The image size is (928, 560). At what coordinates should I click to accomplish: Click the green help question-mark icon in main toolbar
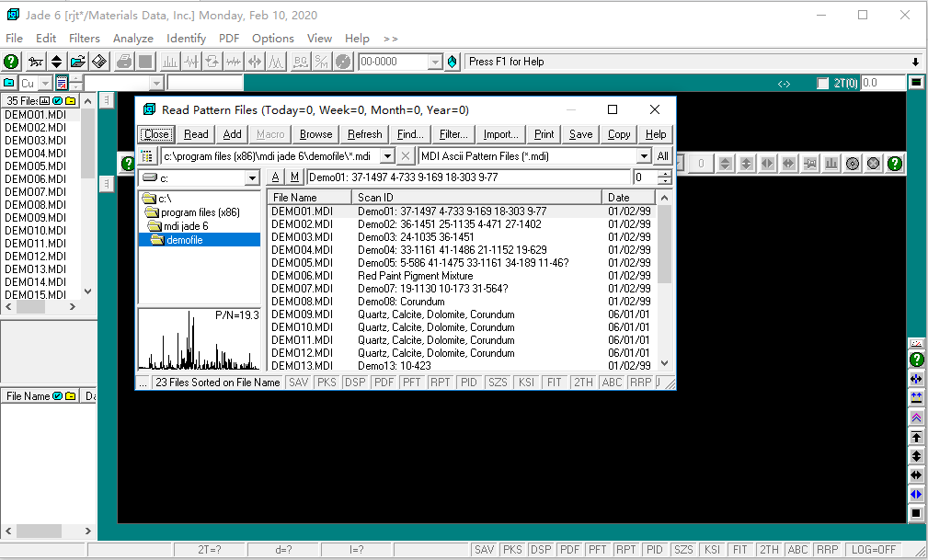[x=11, y=62]
